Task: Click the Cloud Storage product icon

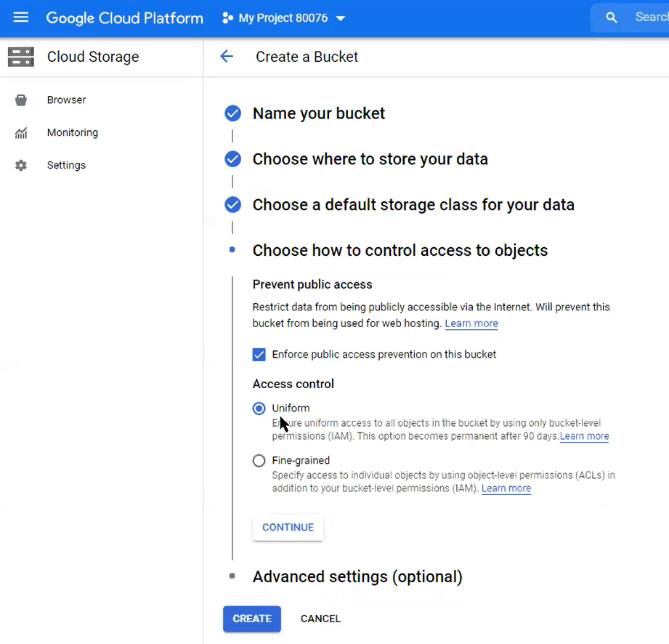Action: pyautogui.click(x=21, y=57)
